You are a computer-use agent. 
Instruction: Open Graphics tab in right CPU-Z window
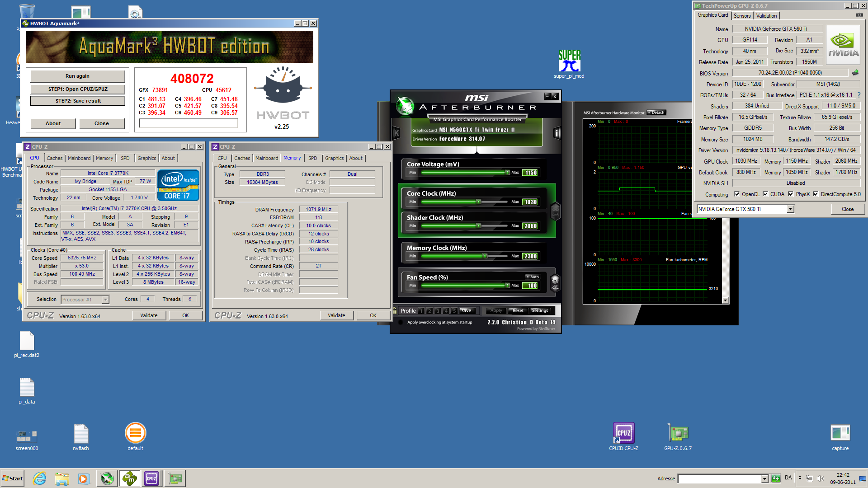click(334, 158)
